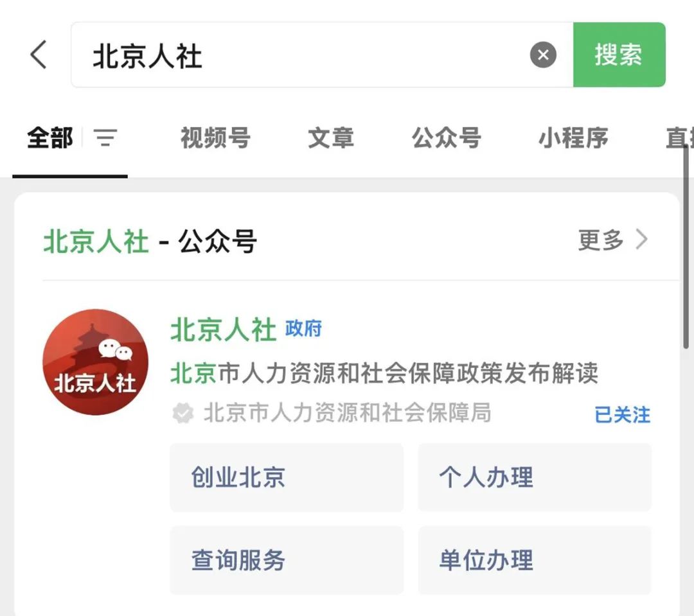Switch to the 文章 tab
Image resolution: width=694 pixels, height=616 pixels.
(x=330, y=138)
